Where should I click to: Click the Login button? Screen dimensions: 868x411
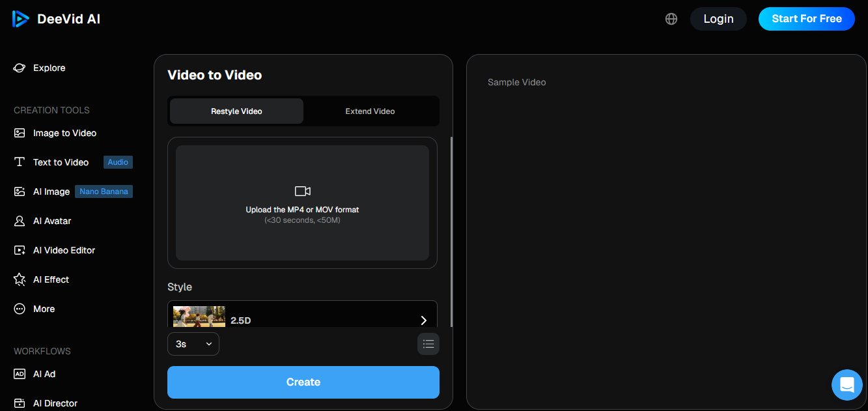(x=718, y=19)
